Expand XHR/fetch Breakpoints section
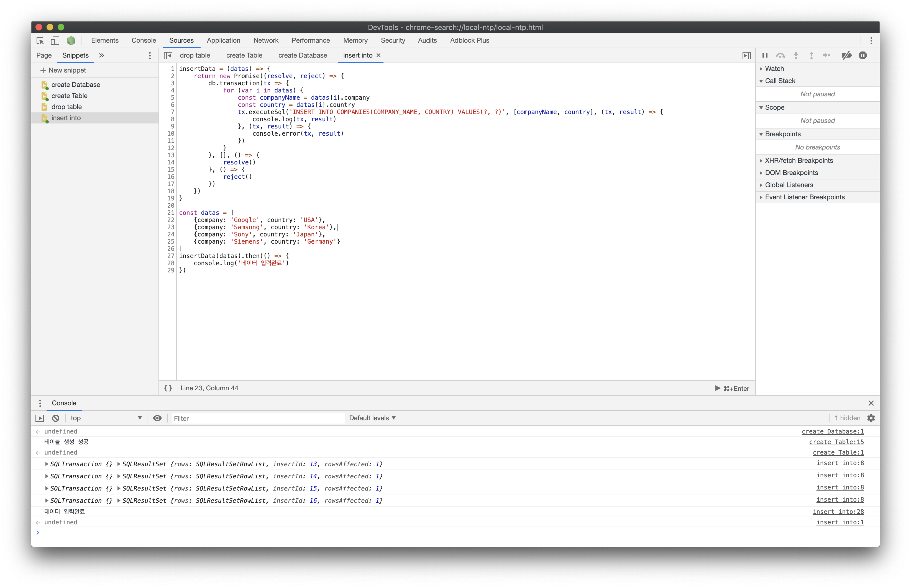Viewport: 911px width, 588px height. (799, 161)
